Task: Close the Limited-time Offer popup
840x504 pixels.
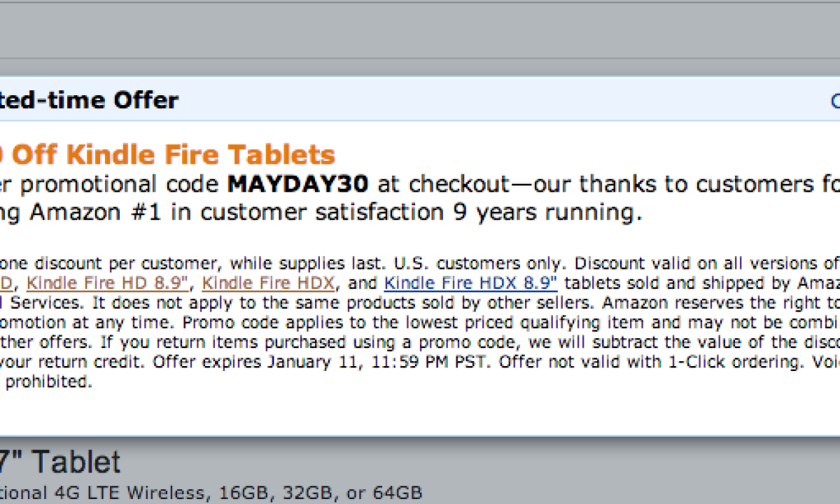Action: pos(835,101)
